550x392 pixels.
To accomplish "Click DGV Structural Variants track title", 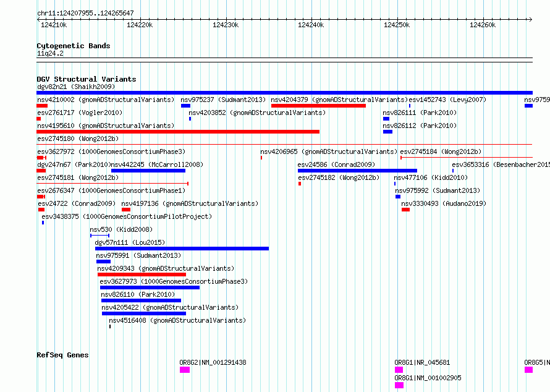I will (x=87, y=79).
